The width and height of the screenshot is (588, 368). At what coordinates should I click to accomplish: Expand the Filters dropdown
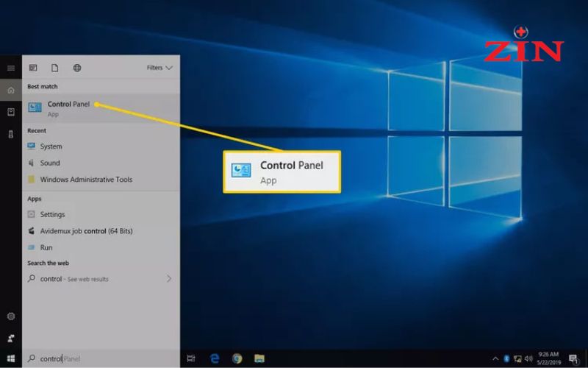tap(159, 68)
